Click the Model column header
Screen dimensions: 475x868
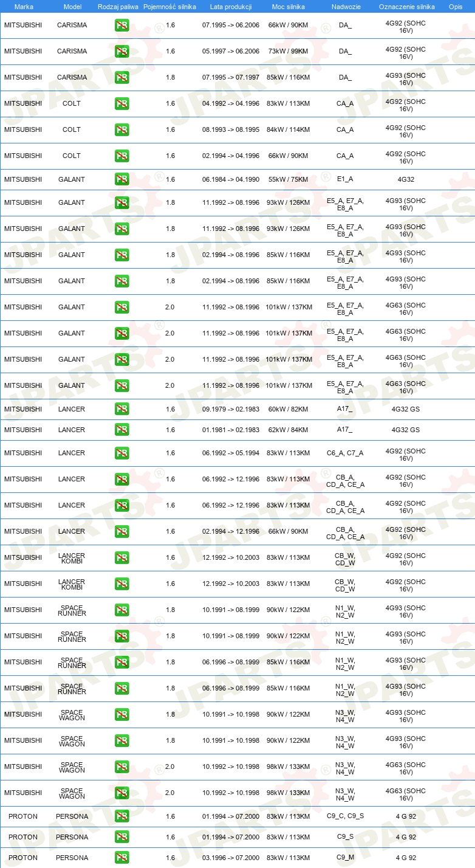(x=72, y=7)
